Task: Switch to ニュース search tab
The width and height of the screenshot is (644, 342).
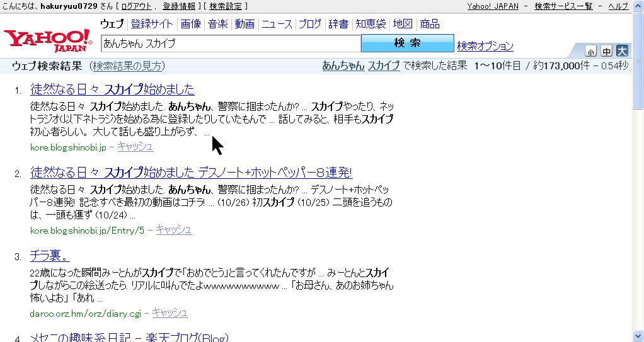Action: click(277, 24)
